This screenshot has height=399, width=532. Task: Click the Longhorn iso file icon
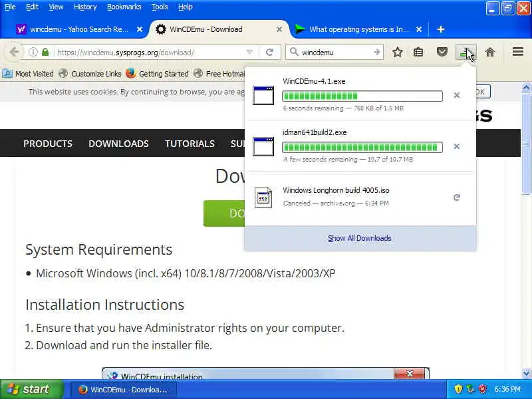[263, 197]
